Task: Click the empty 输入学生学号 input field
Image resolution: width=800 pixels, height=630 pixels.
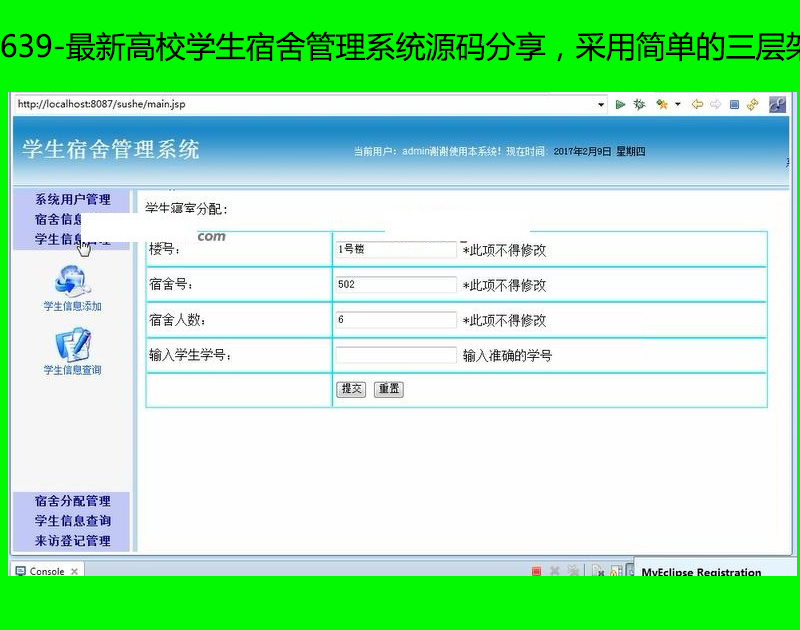Action: point(396,355)
